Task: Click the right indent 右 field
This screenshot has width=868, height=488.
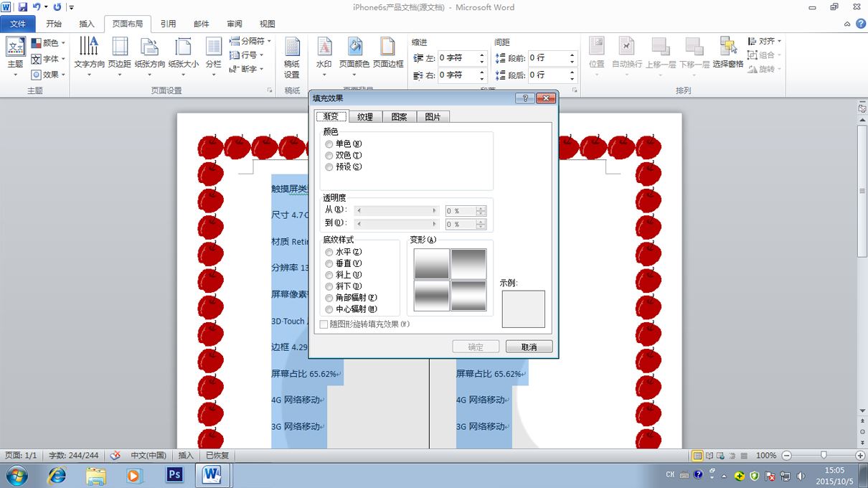Action: [x=457, y=75]
